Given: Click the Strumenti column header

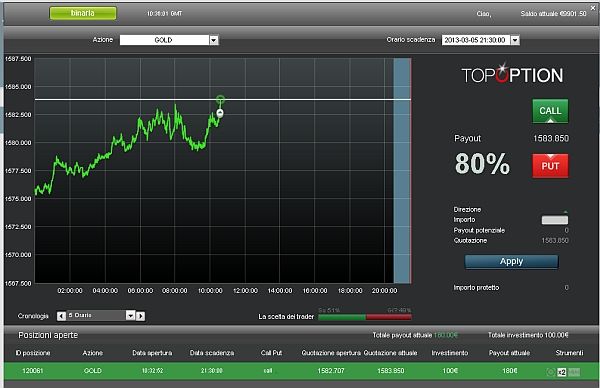Looking at the screenshot, I should [x=569, y=353].
